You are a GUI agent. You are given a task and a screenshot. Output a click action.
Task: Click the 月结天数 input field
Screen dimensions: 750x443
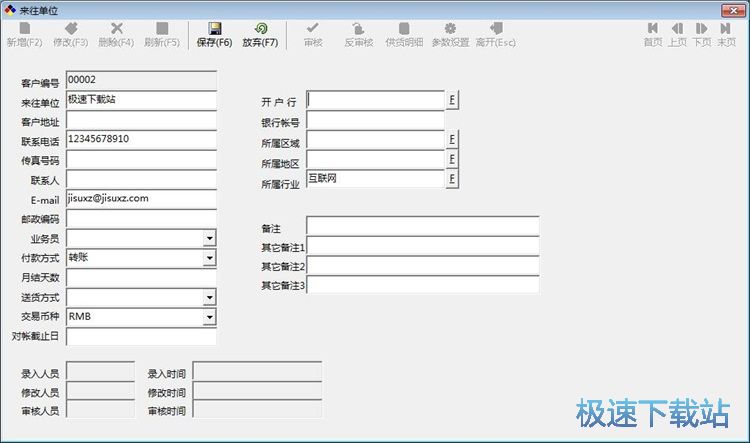[x=141, y=278]
